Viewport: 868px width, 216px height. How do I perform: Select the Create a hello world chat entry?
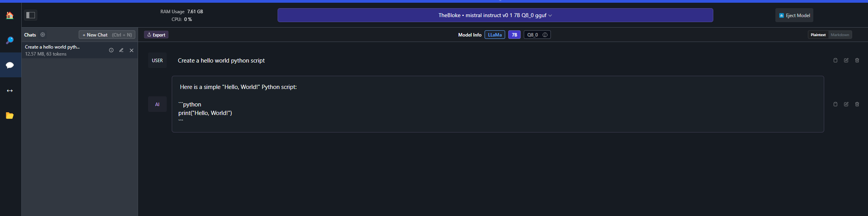pyautogui.click(x=79, y=50)
